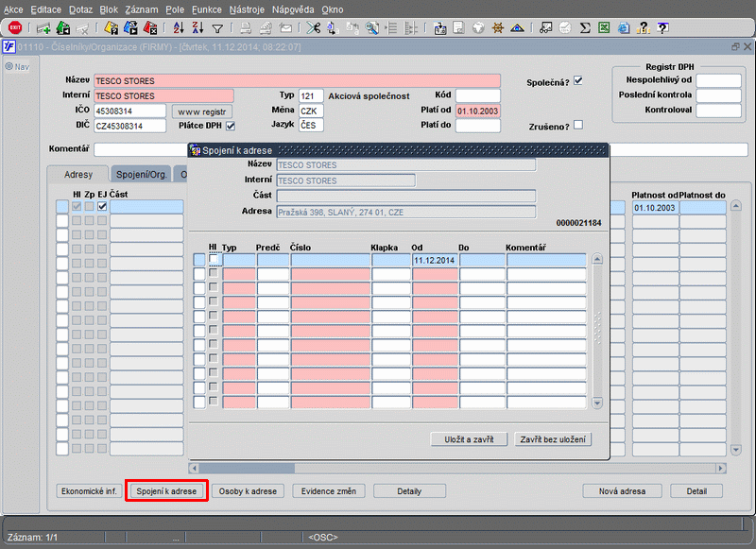Toggle the Společná? checkbox
This screenshot has width=756, height=549.
[x=578, y=81]
